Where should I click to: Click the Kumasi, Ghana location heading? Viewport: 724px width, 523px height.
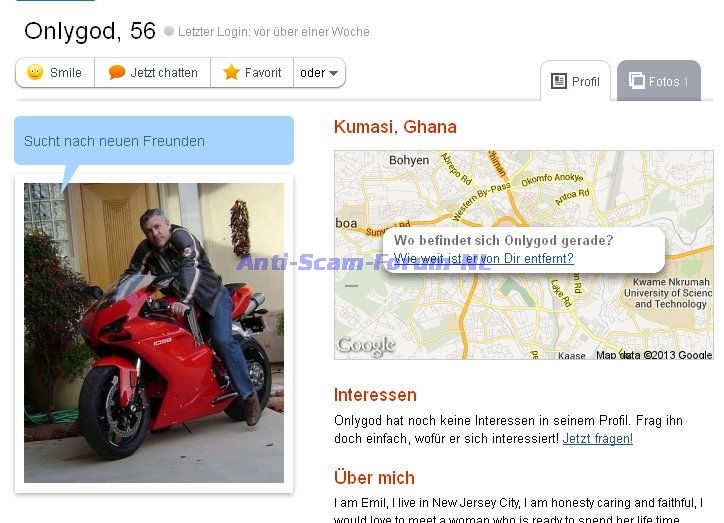pos(395,127)
